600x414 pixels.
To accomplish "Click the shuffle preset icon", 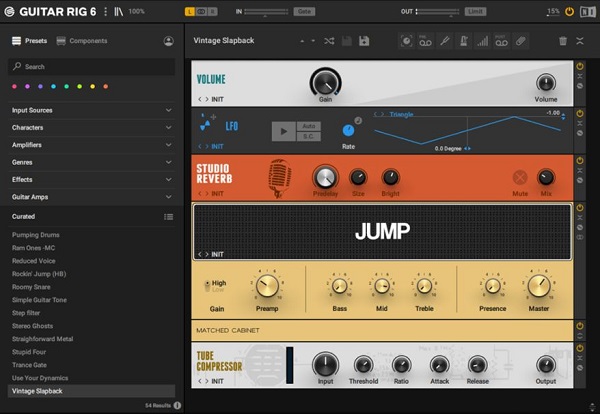I will (x=329, y=41).
